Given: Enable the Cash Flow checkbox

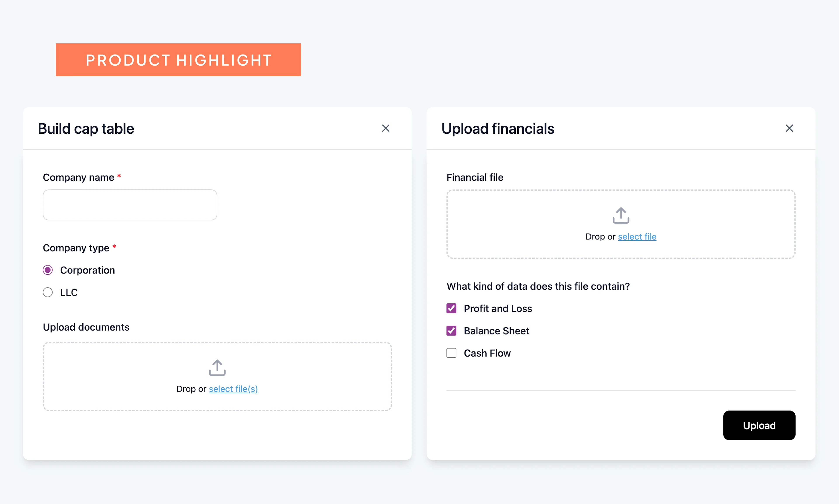Looking at the screenshot, I should click(451, 353).
